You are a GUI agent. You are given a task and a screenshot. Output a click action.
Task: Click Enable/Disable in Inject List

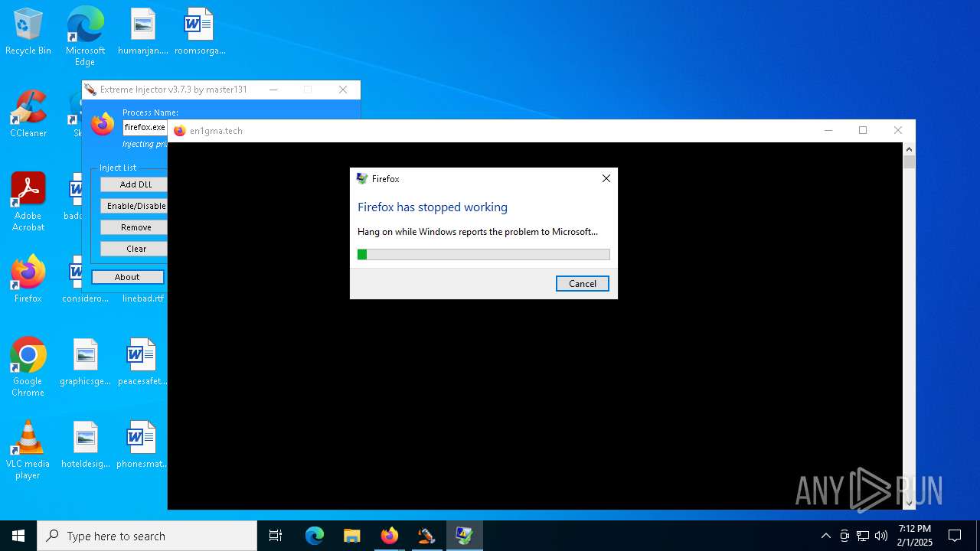(x=136, y=206)
